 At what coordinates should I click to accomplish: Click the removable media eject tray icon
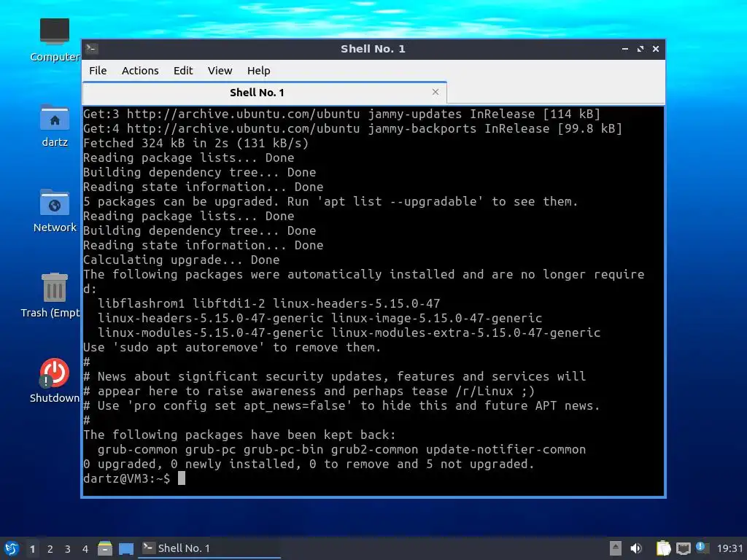(x=616, y=548)
